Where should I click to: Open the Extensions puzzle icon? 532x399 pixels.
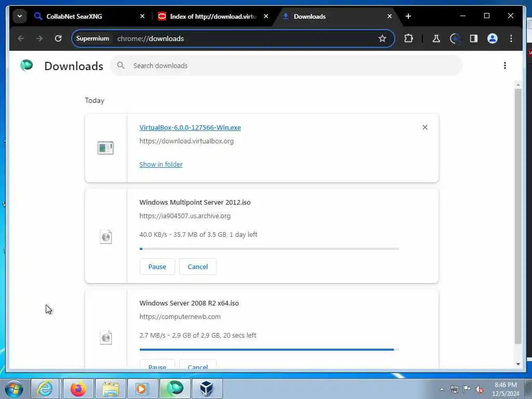point(408,38)
